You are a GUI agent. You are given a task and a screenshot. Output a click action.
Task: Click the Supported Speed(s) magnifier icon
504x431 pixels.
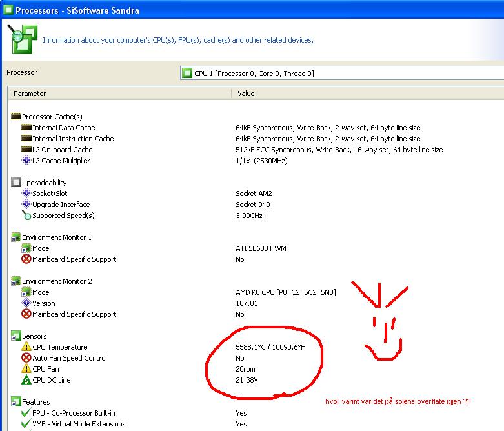pos(26,215)
